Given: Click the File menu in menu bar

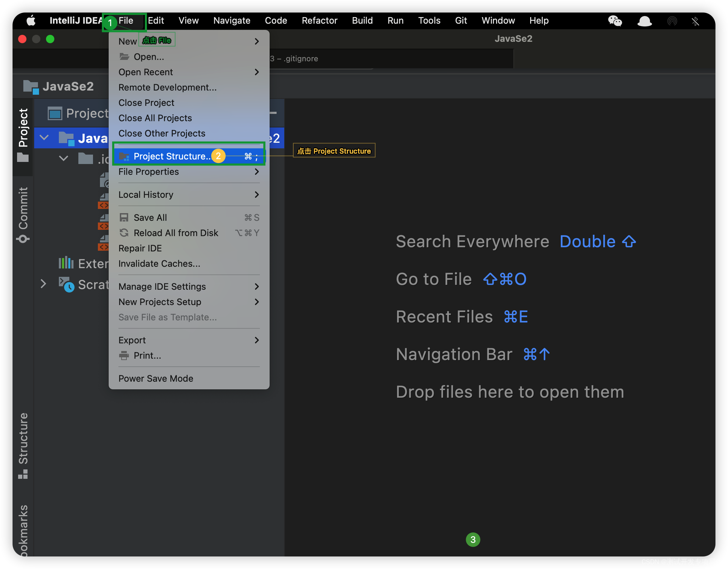Looking at the screenshot, I should coord(126,21).
